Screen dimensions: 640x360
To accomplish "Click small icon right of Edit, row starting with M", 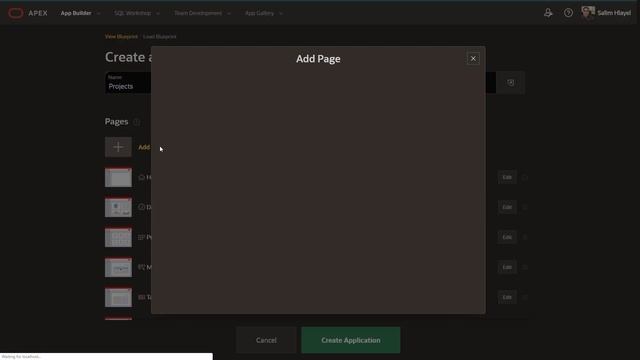I will point(525,267).
